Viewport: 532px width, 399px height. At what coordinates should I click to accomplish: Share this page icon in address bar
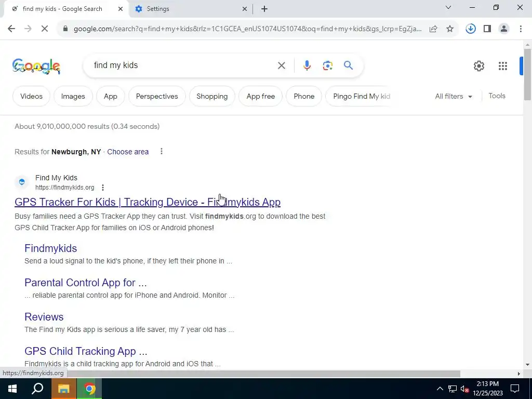click(x=433, y=29)
